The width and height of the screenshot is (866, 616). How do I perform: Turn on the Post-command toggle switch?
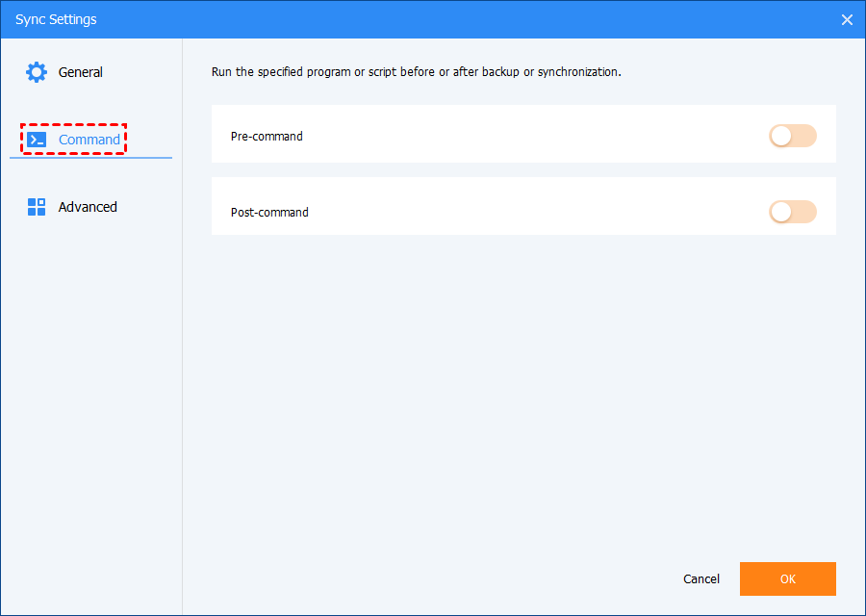pyautogui.click(x=792, y=212)
